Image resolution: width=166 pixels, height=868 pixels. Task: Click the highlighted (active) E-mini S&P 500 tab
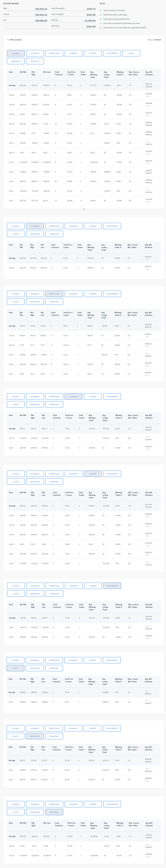(112, 586)
